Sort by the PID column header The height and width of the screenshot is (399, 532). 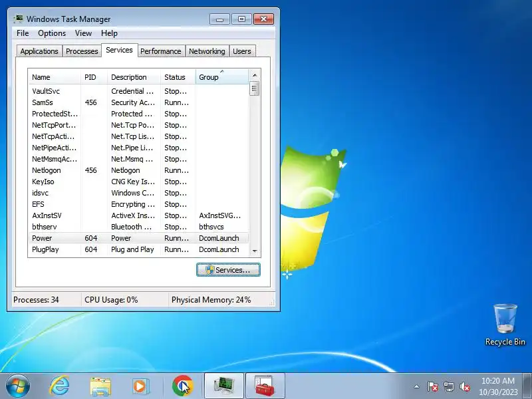(x=94, y=77)
